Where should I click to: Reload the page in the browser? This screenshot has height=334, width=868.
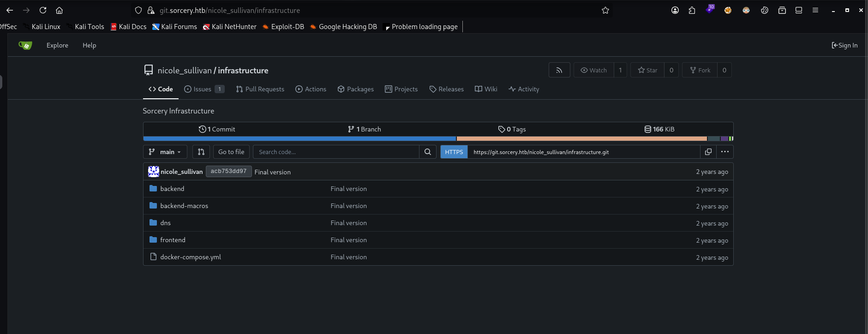pos(43,10)
